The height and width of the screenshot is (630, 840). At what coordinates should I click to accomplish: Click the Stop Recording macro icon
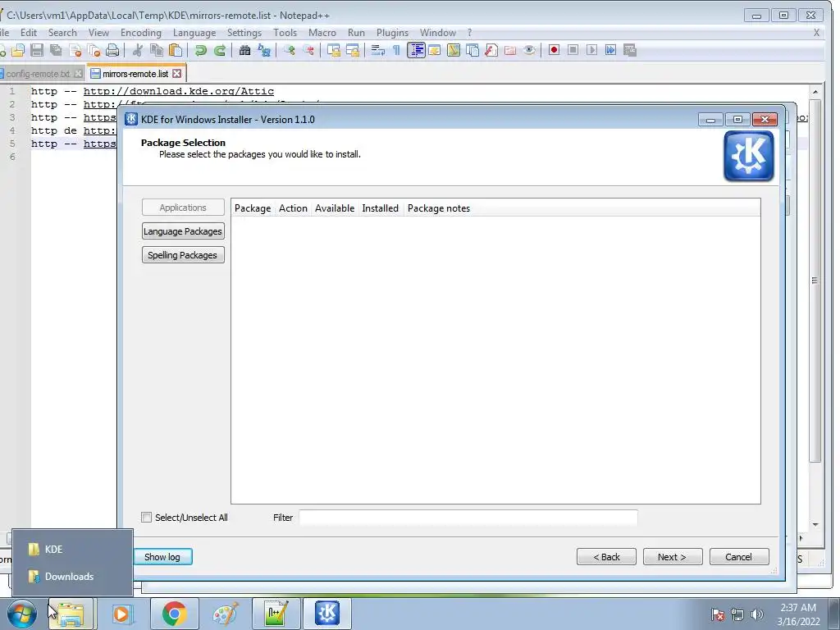click(x=573, y=50)
